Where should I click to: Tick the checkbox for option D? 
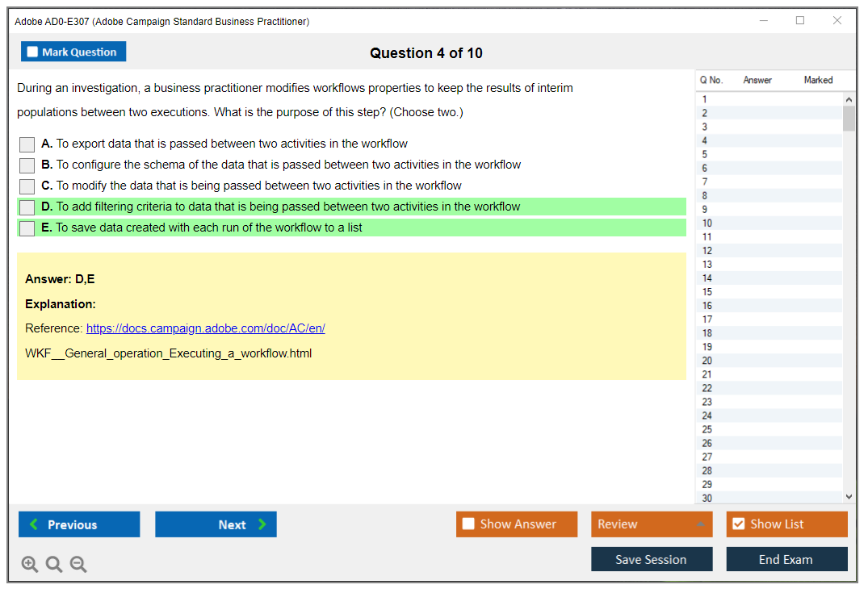point(27,207)
